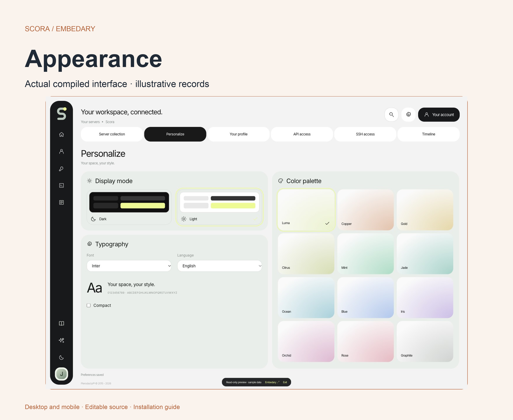Click the Embedary link in preview bar

click(x=272, y=382)
